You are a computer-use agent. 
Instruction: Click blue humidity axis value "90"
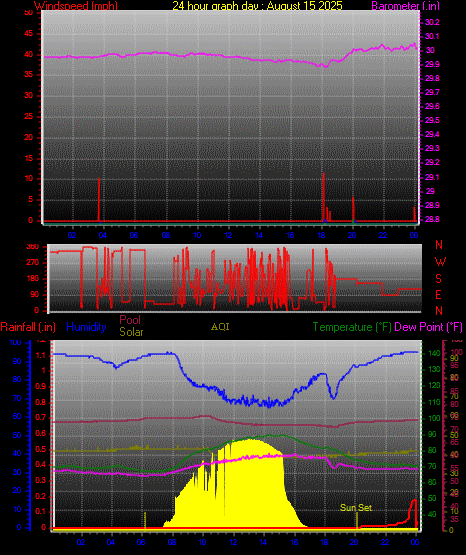[x=17, y=361]
